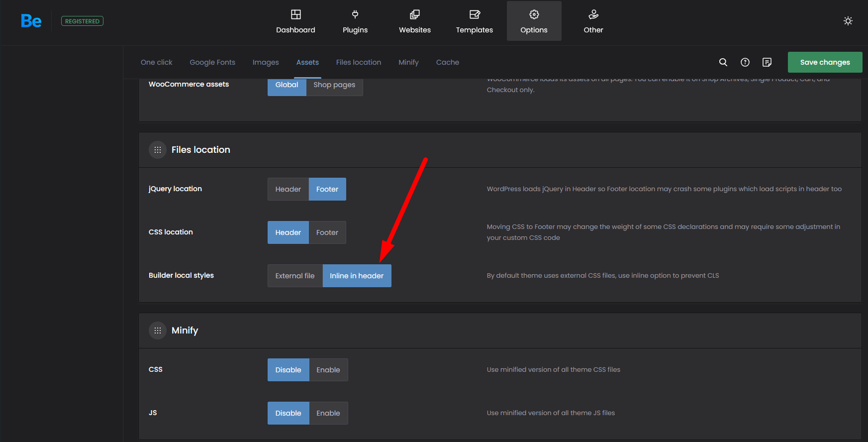Click the Files location section heading
This screenshot has width=868, height=442.
[201, 150]
